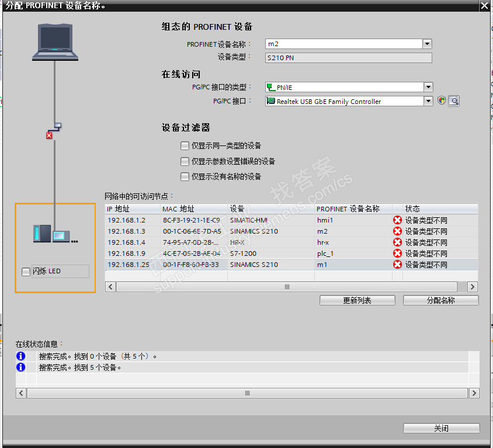Viewport: 493px width, 448px height.
Task: Click the Update list button
Action: click(357, 300)
